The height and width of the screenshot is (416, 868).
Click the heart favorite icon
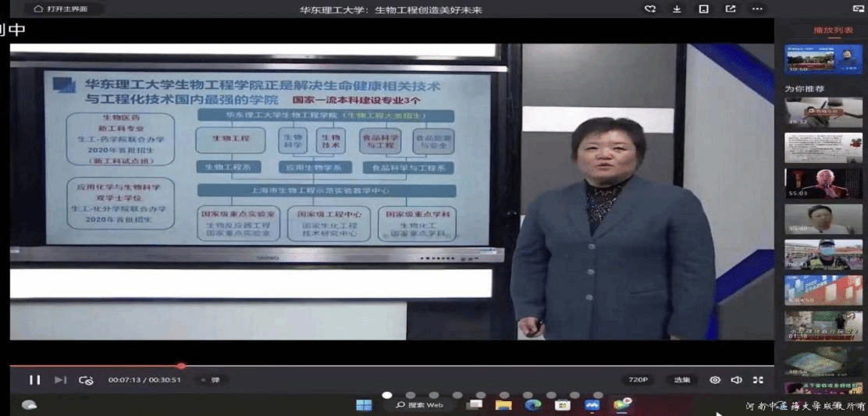pyautogui.click(x=650, y=9)
